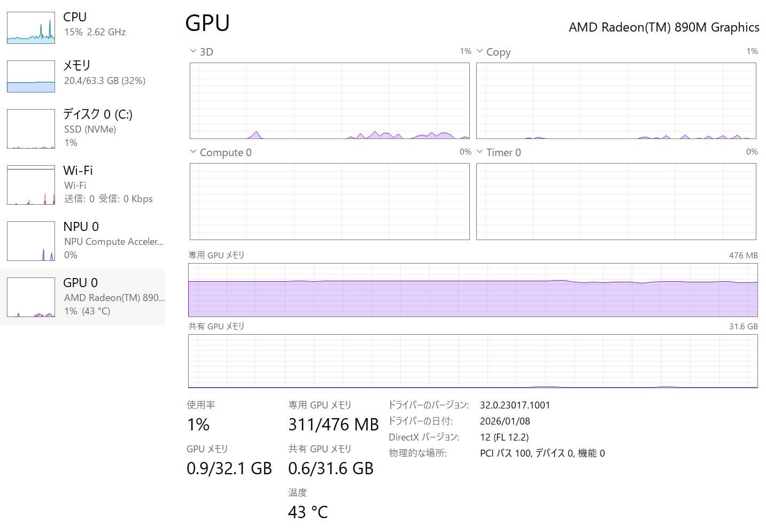Switch to the CPU performance entry
Viewport: 766px width, 532px height.
pos(75,17)
